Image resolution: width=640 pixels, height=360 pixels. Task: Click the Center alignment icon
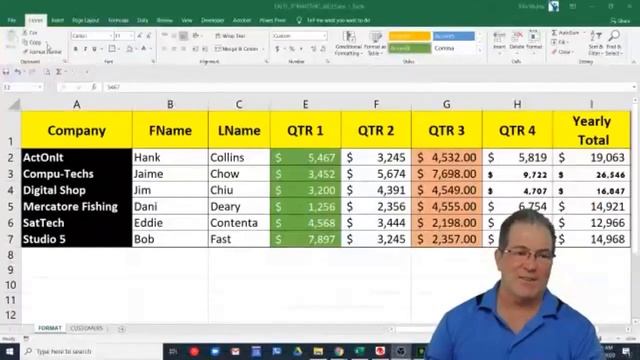[x=174, y=49]
